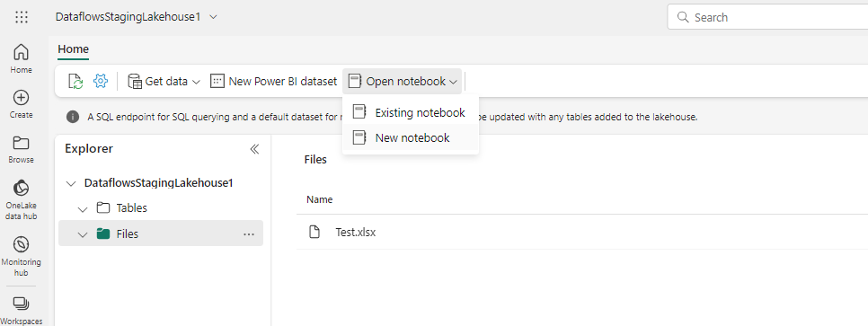Click the green Files folder icon

tap(103, 233)
